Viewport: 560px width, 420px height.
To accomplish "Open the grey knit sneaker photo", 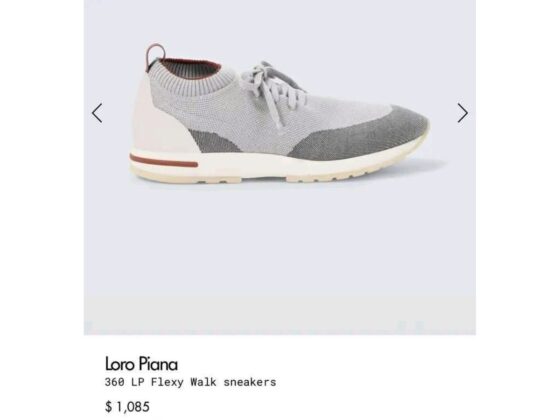I will [280, 114].
